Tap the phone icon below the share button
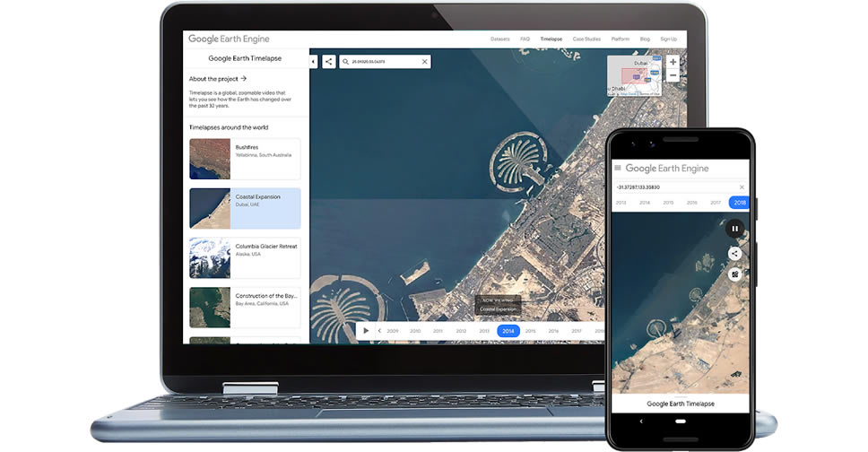868x452 pixels. pyautogui.click(x=734, y=274)
